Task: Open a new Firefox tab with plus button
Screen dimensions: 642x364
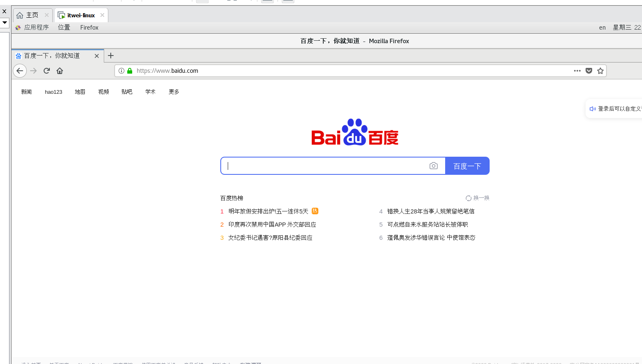Action: pos(111,56)
